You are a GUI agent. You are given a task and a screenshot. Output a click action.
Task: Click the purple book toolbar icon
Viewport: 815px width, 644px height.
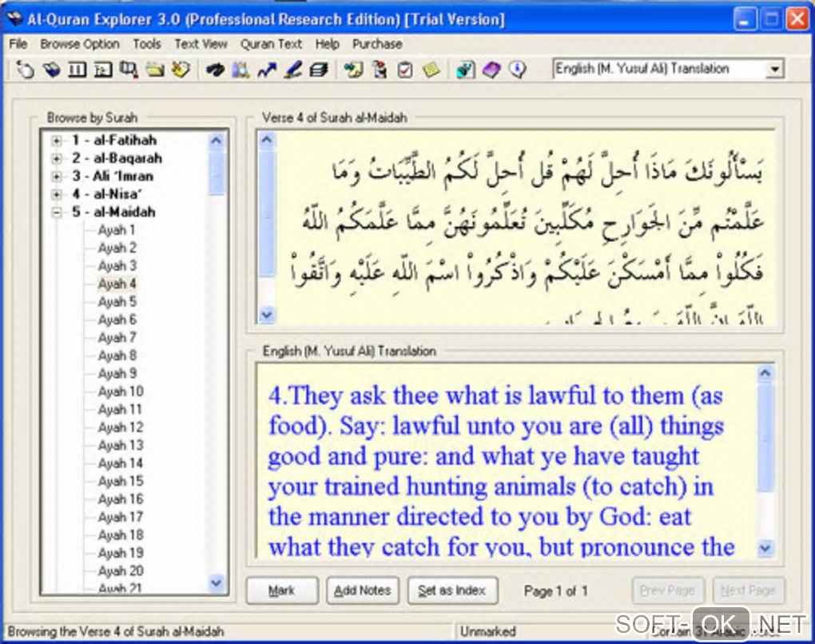pyautogui.click(x=491, y=70)
